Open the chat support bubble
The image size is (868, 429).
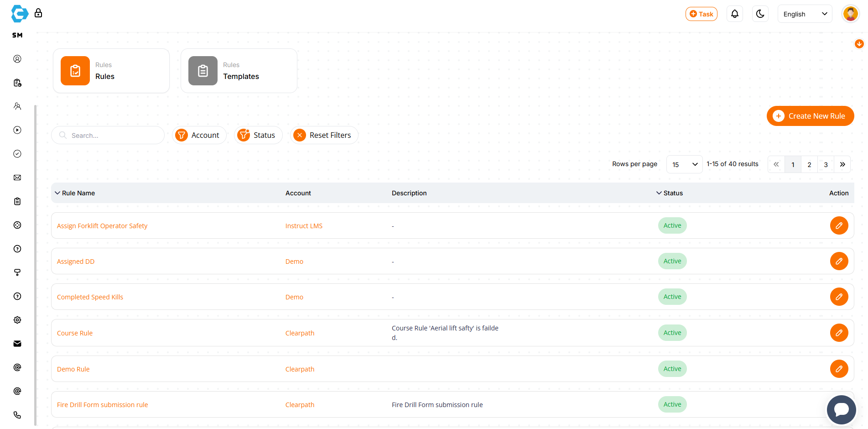(841, 409)
